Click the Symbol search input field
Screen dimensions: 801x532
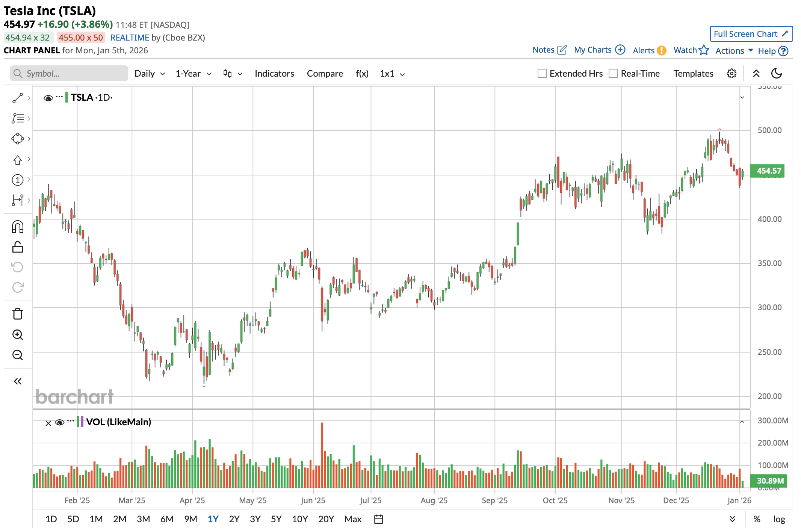[x=70, y=74]
